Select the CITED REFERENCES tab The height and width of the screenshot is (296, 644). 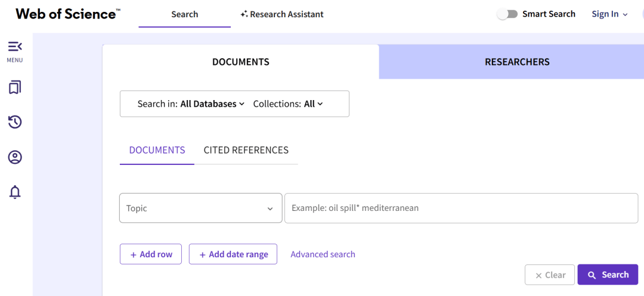coord(246,150)
